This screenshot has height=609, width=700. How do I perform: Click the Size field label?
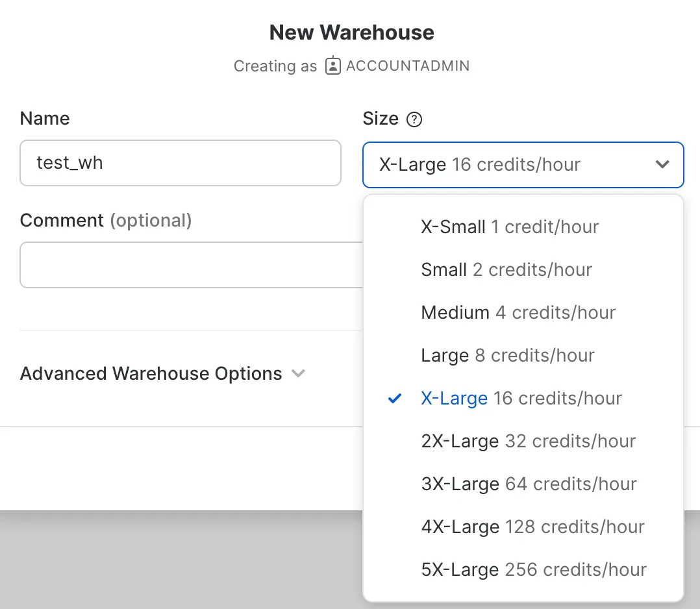coord(380,119)
